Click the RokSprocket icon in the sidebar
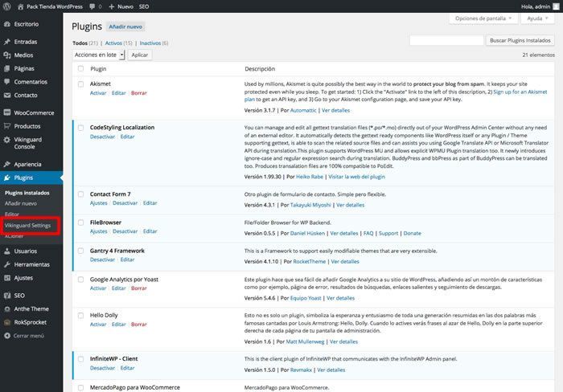The height and width of the screenshot is (392, 563). 6,322
